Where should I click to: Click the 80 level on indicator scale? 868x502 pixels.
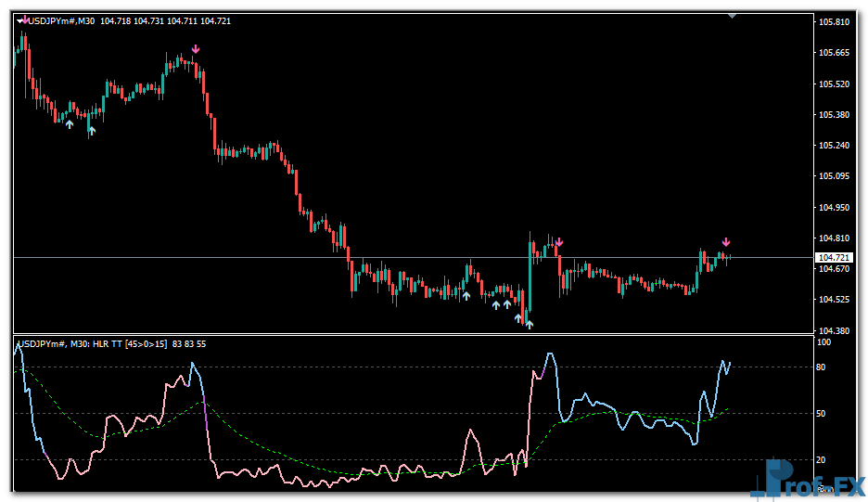(822, 367)
